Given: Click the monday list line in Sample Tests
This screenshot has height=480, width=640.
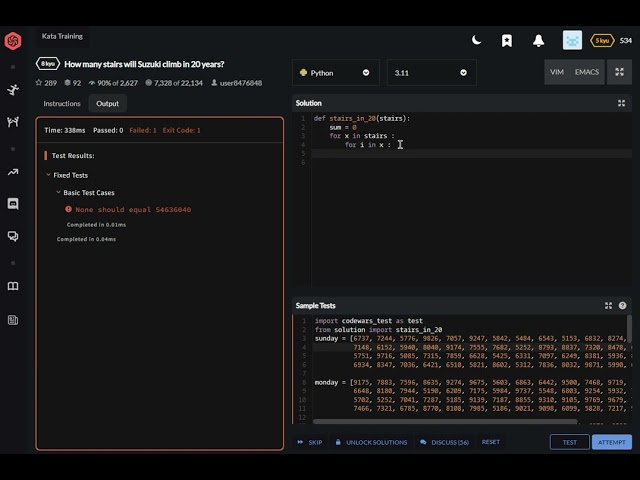Looking at the screenshot, I should tap(469, 382).
